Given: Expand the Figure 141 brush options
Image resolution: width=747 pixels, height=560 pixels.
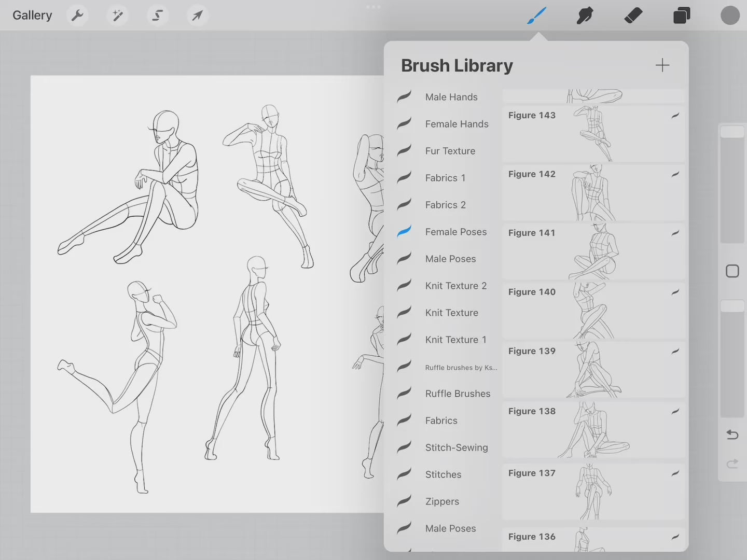Looking at the screenshot, I should click(675, 234).
